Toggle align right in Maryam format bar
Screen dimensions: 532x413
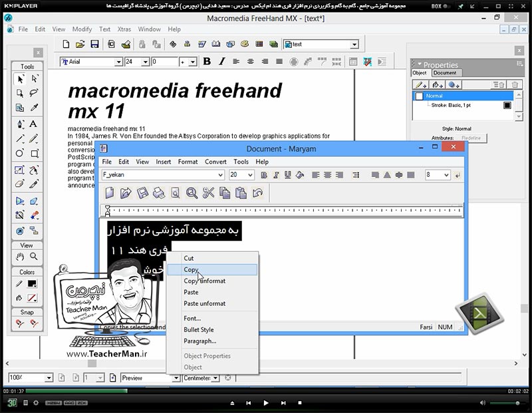coord(339,175)
